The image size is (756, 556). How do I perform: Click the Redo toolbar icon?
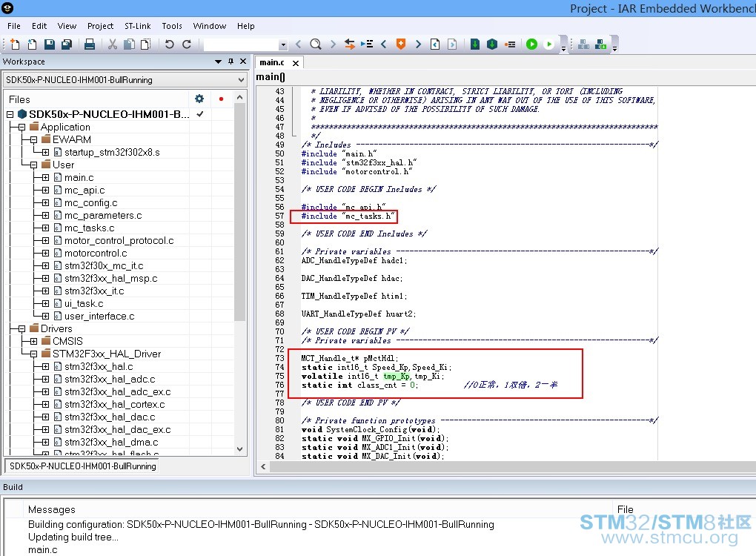tap(187, 44)
